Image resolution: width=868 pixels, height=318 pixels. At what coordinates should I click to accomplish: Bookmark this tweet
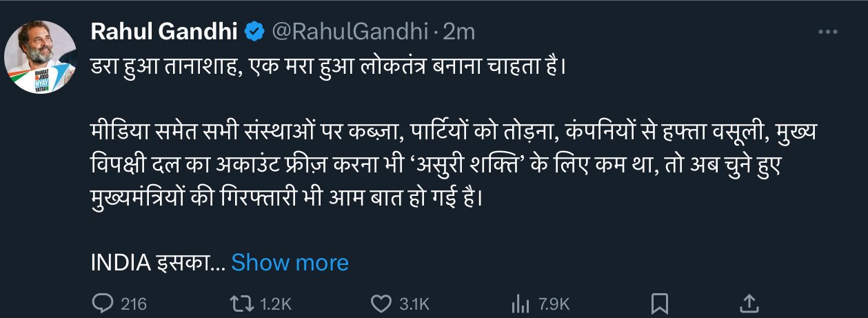click(660, 304)
